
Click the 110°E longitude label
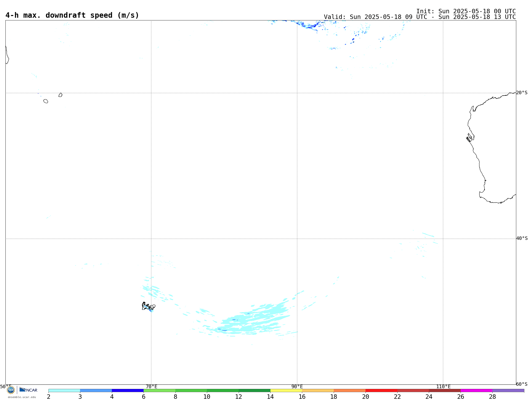443,386
